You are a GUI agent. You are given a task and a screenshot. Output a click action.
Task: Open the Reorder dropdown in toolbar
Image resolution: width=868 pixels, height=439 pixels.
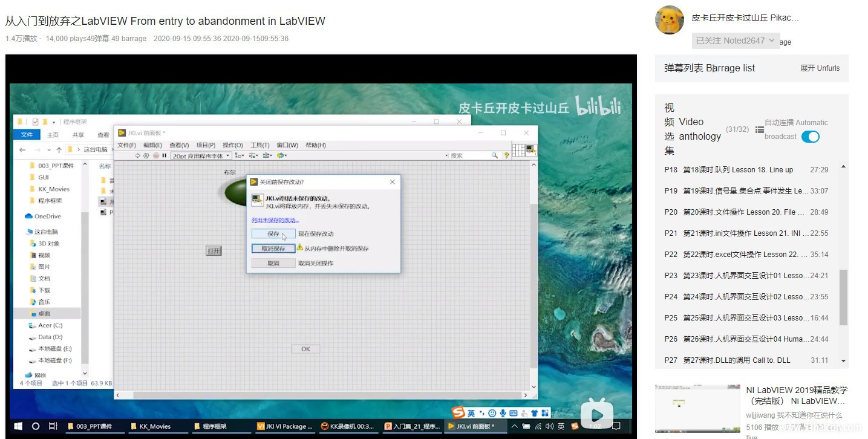(281, 155)
